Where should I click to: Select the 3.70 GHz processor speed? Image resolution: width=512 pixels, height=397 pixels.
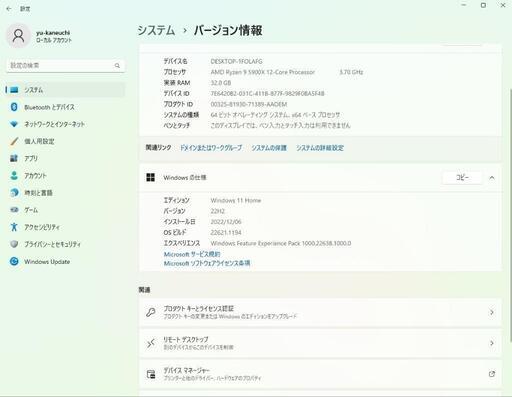(351, 72)
